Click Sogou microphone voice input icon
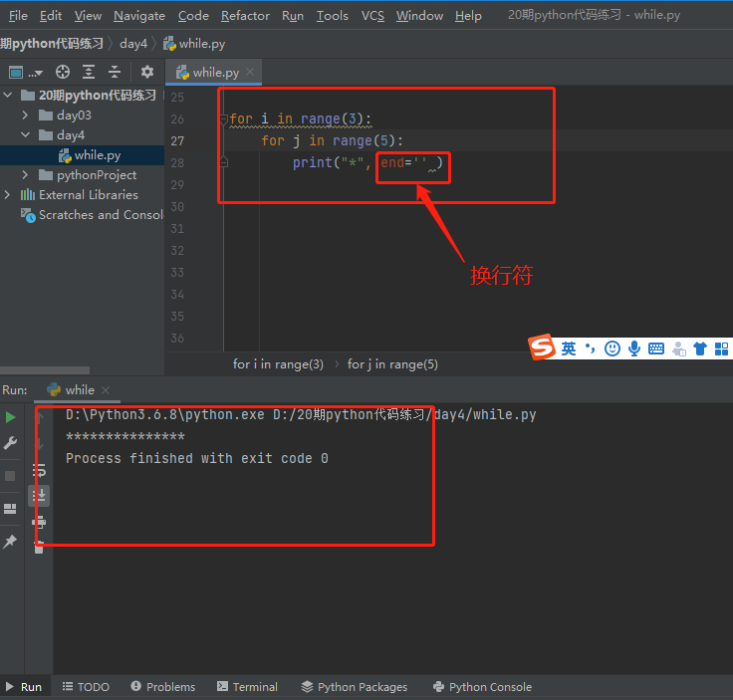This screenshot has height=700, width=733. coord(634,349)
